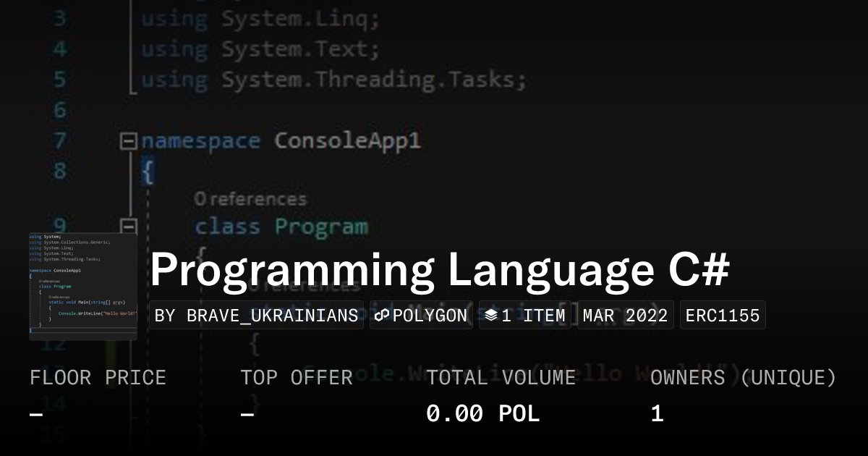
Task: Click the TOTAL VOLUME stat showing 0.00 POL
Action: [483, 413]
